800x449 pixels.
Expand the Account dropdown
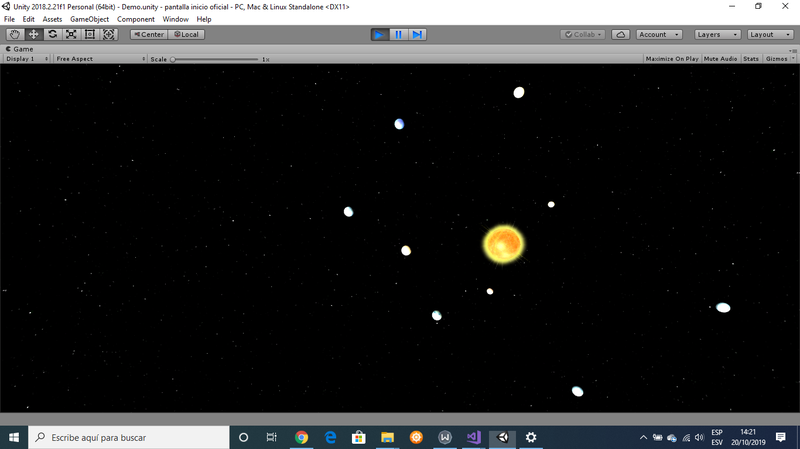coord(659,34)
